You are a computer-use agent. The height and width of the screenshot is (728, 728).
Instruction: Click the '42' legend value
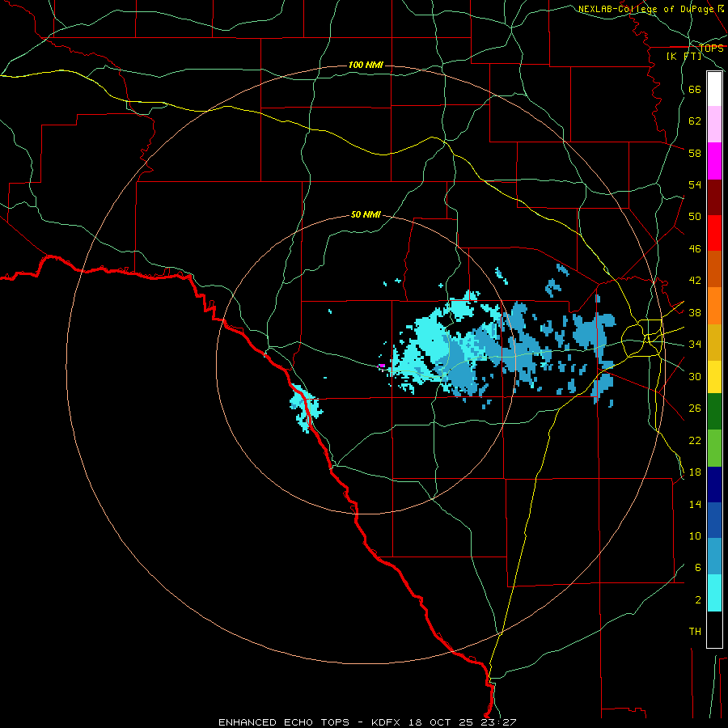[x=695, y=281]
